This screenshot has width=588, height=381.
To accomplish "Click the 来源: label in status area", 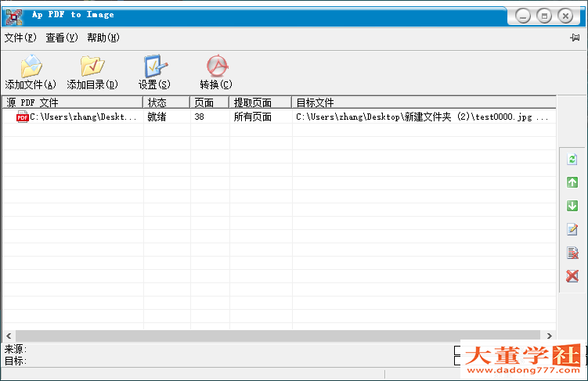I will coord(16,349).
